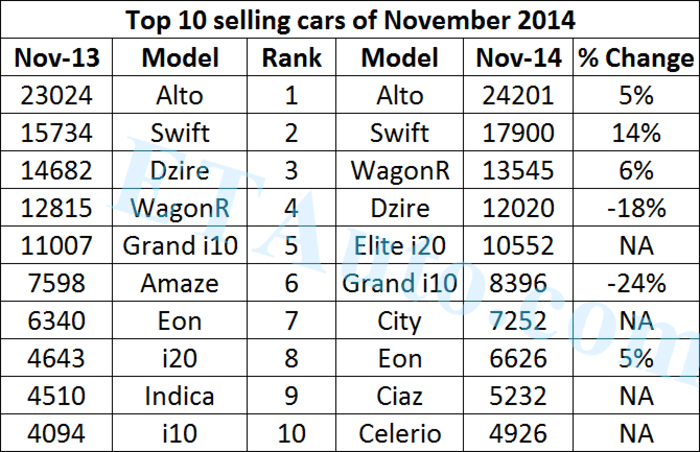Click the table title 'Top 10 selling cars of November 2014'

(349, 19)
